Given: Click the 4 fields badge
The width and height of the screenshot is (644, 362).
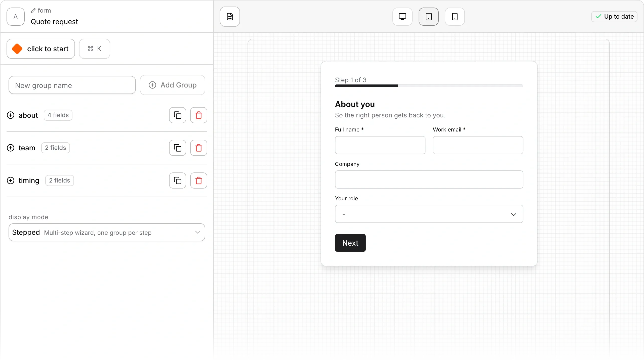Looking at the screenshot, I should 58,115.
